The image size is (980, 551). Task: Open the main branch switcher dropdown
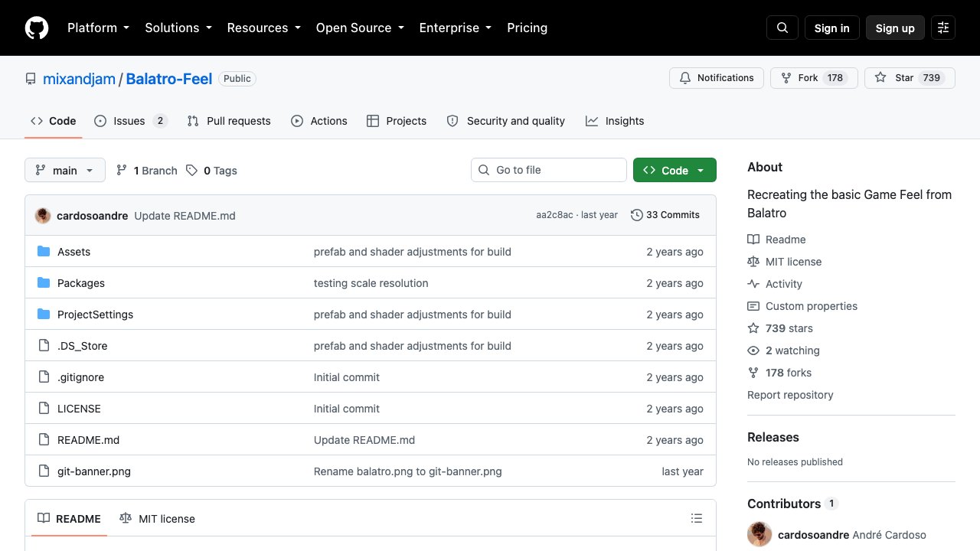click(x=65, y=171)
